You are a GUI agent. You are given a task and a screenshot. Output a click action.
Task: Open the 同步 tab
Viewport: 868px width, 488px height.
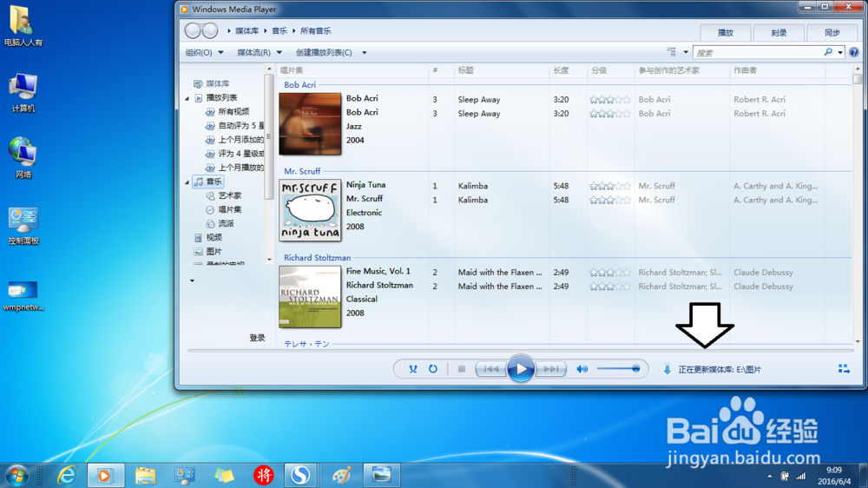tap(832, 33)
